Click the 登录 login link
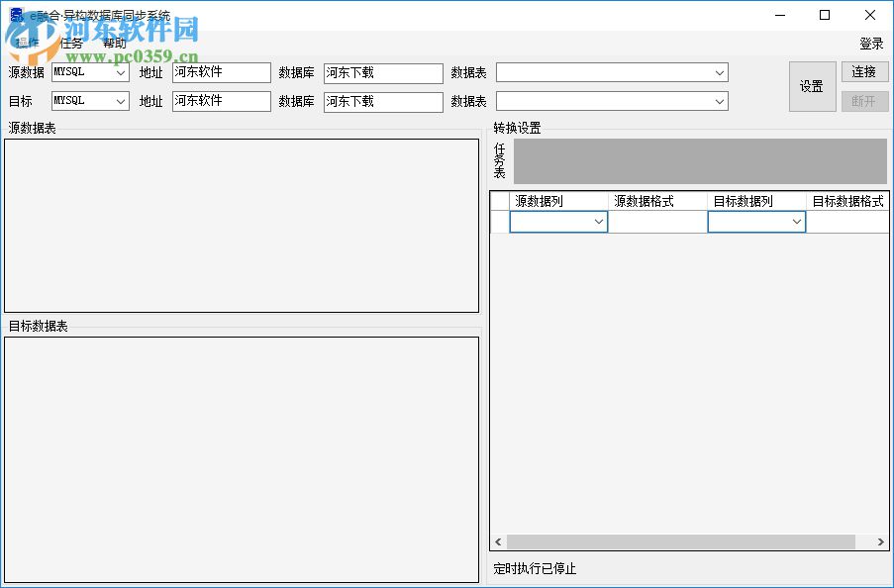This screenshot has height=588, width=894. coord(870,43)
